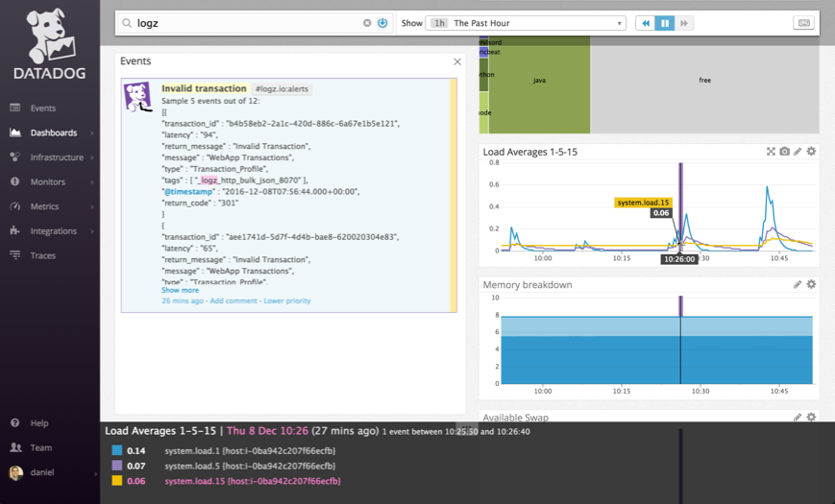Click the Team people icon
Viewport: 835px width, 504px height.
[16, 447]
